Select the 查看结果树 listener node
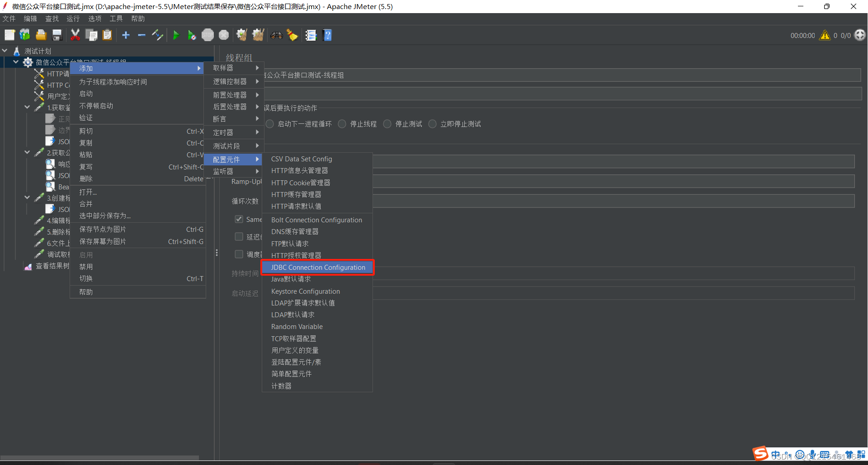This screenshot has height=465, width=868. pyautogui.click(x=52, y=266)
